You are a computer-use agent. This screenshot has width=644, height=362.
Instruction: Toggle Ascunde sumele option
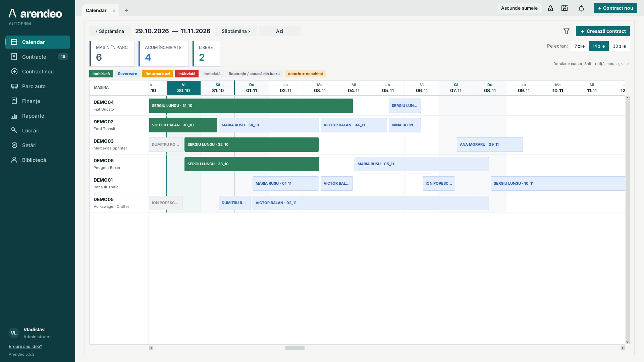[x=519, y=8]
